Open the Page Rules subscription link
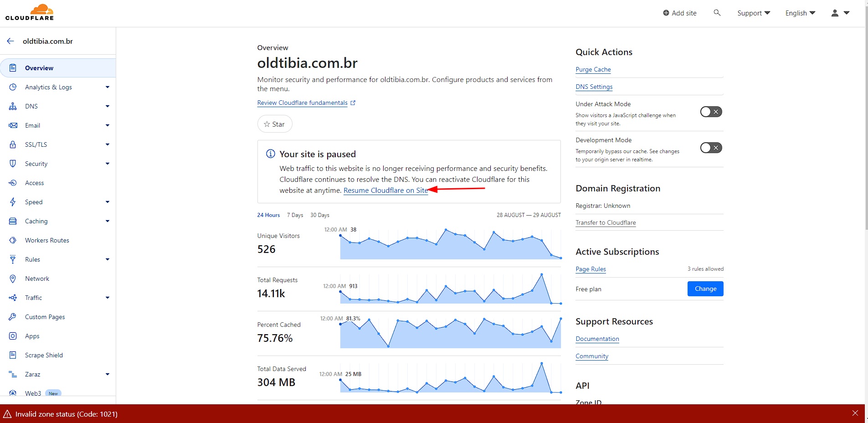Screen dimensions: 868x423 click(x=591, y=269)
